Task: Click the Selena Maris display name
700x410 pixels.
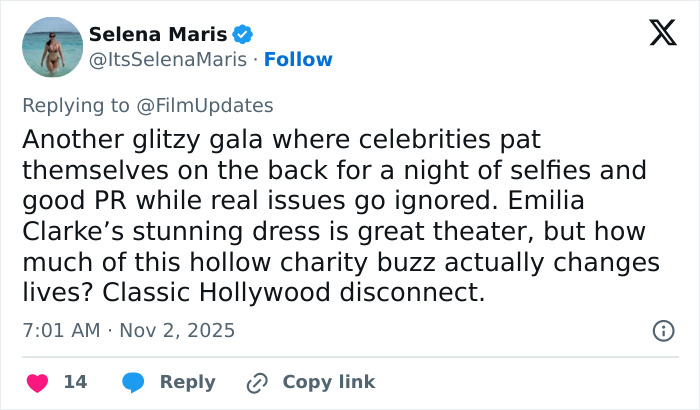Action: [x=158, y=35]
